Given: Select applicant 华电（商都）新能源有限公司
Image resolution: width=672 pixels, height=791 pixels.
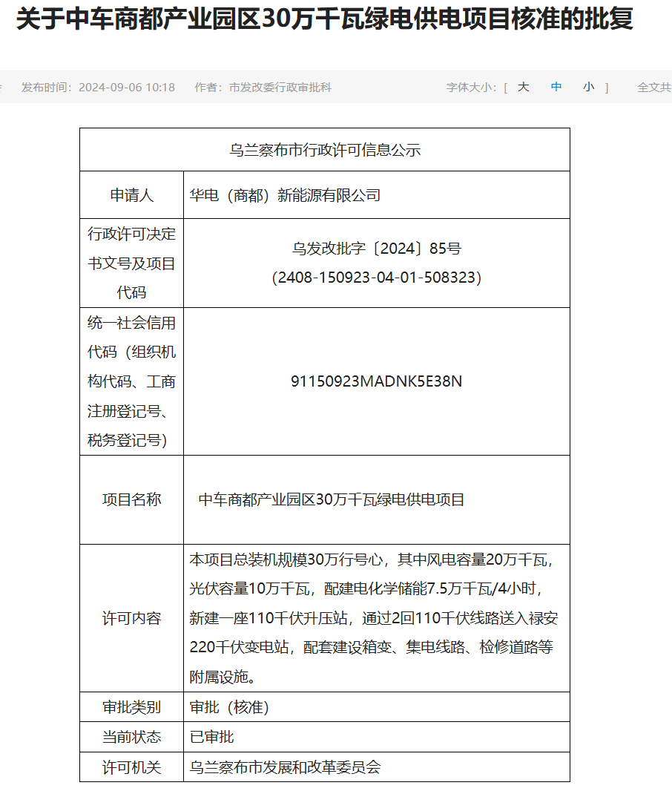Looking at the screenshot, I should pyautogui.click(x=285, y=195).
